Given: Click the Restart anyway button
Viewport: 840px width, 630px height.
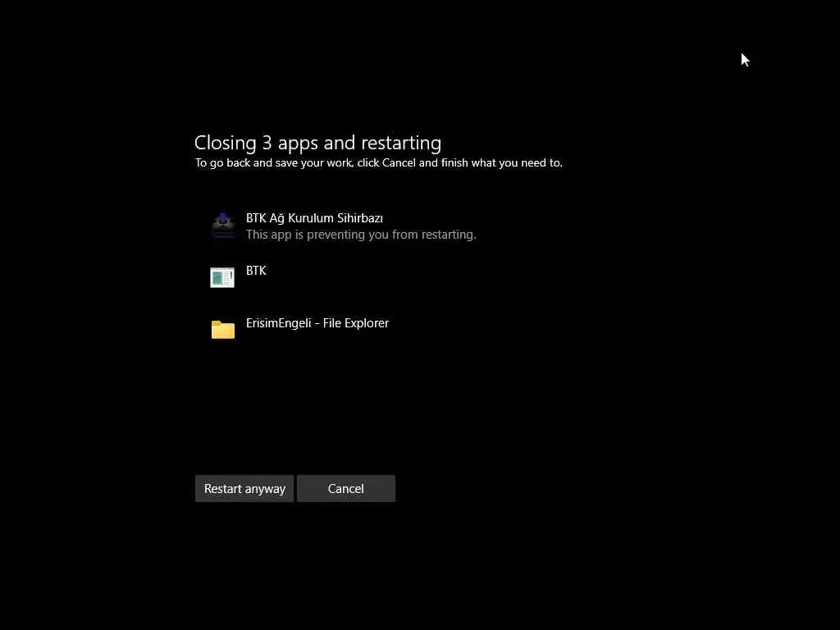Looking at the screenshot, I should [x=244, y=489].
